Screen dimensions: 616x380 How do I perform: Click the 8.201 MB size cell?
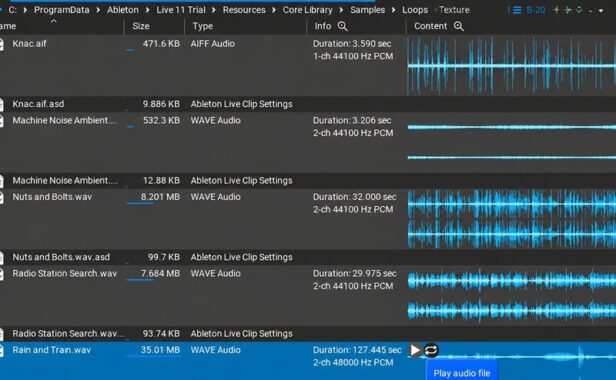click(160, 197)
